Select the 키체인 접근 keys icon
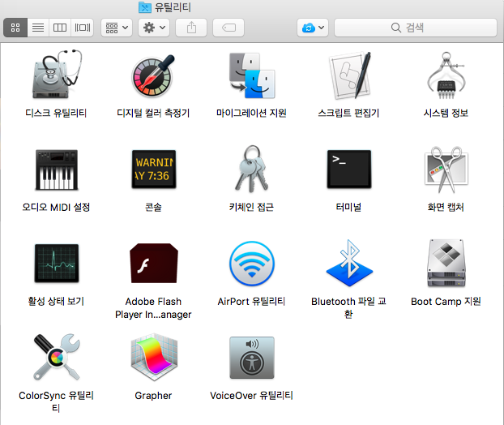Image resolution: width=504 pixels, height=425 pixels. click(x=252, y=169)
